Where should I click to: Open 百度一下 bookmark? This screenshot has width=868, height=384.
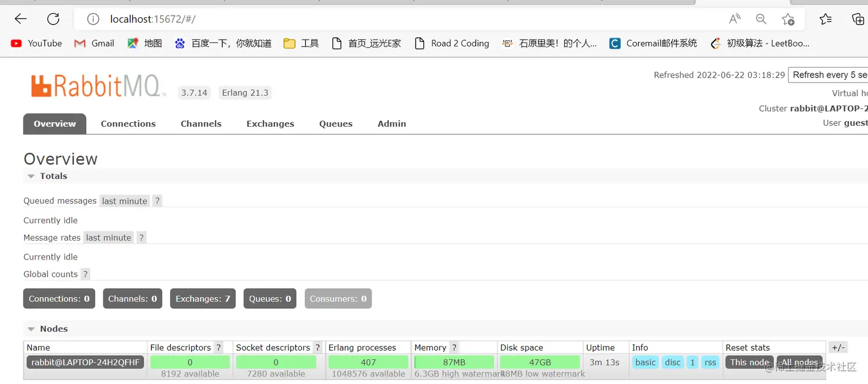coord(223,43)
